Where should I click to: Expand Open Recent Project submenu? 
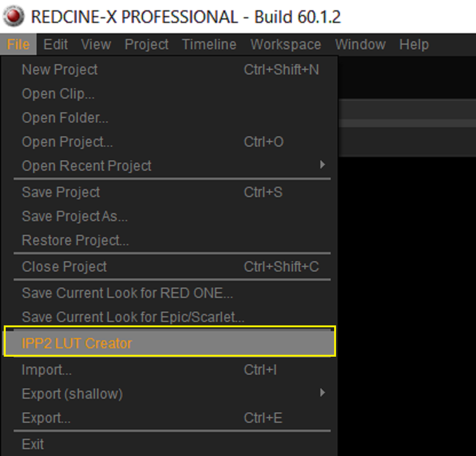[x=170, y=166]
